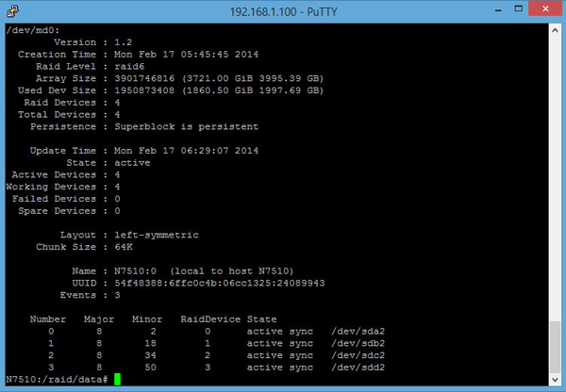
Task: Click the scrollbar thumb
Action: [555, 348]
